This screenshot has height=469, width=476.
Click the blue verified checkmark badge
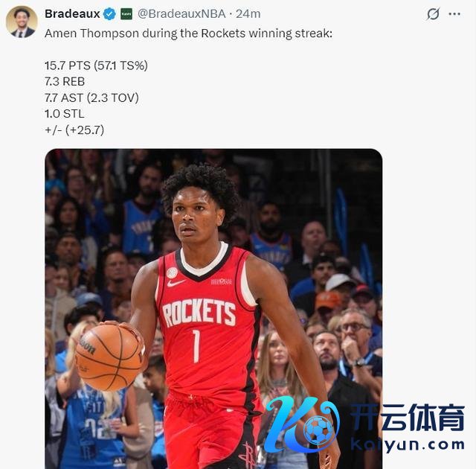[109, 14]
